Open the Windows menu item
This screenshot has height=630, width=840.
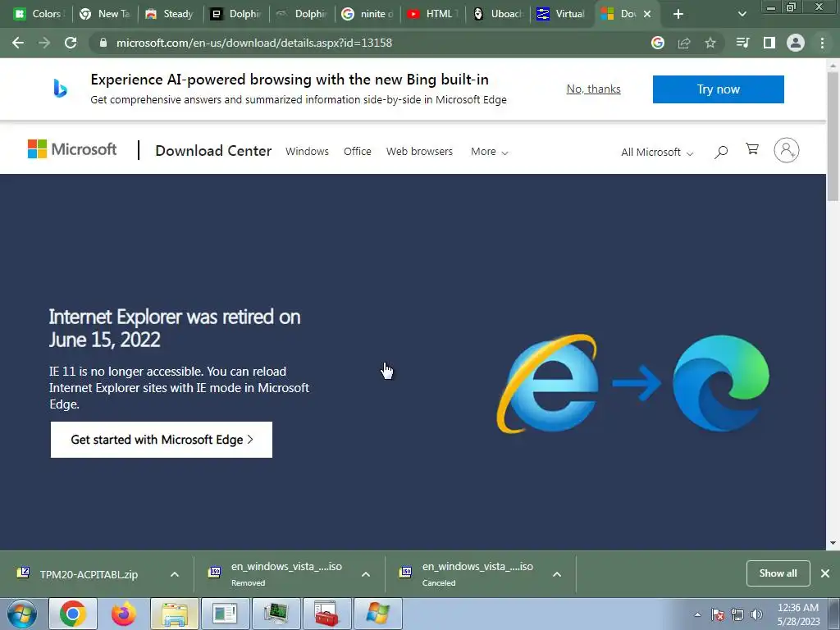click(x=307, y=152)
